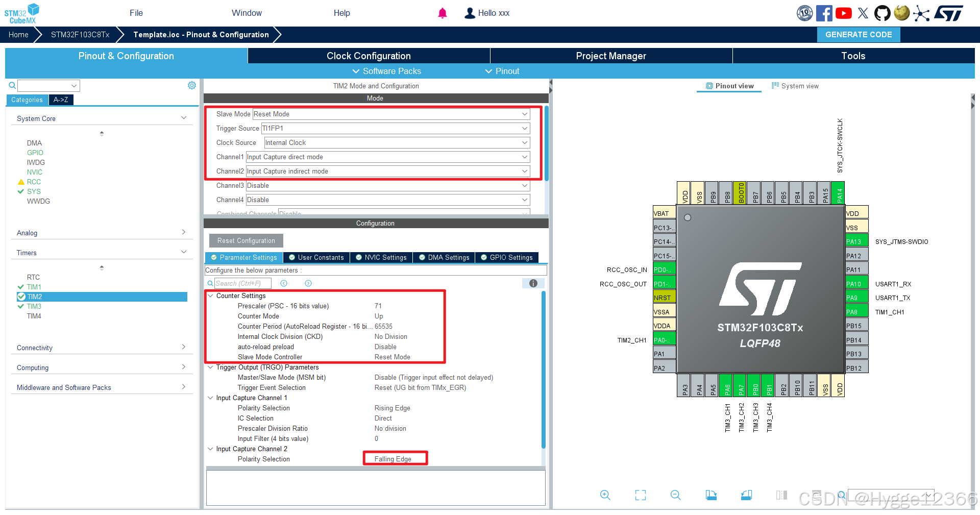Click the search magnifier in left panel
This screenshot has width=980, height=515.
(12, 85)
